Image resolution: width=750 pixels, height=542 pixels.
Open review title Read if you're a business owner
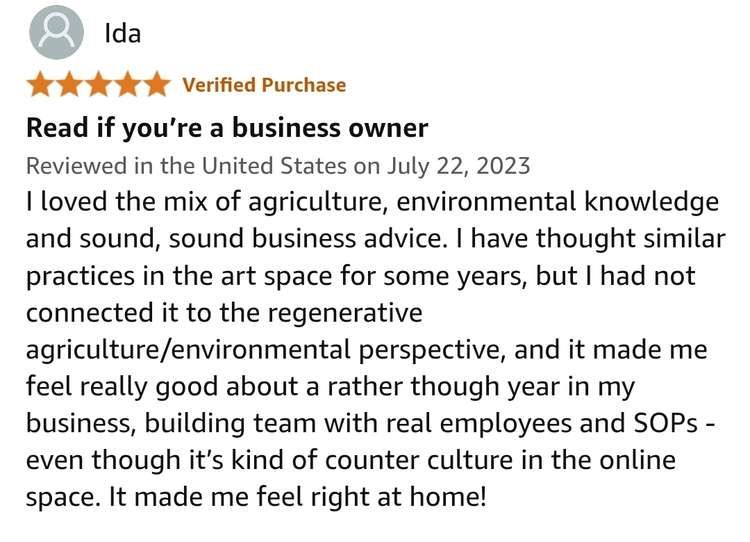pos(227,128)
